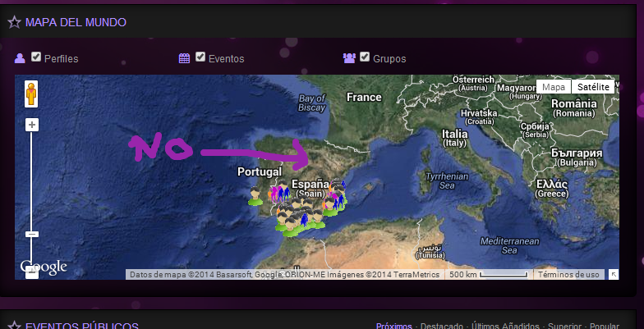Click the Eventos calendar icon
The width and height of the screenshot is (644, 329).
click(184, 58)
